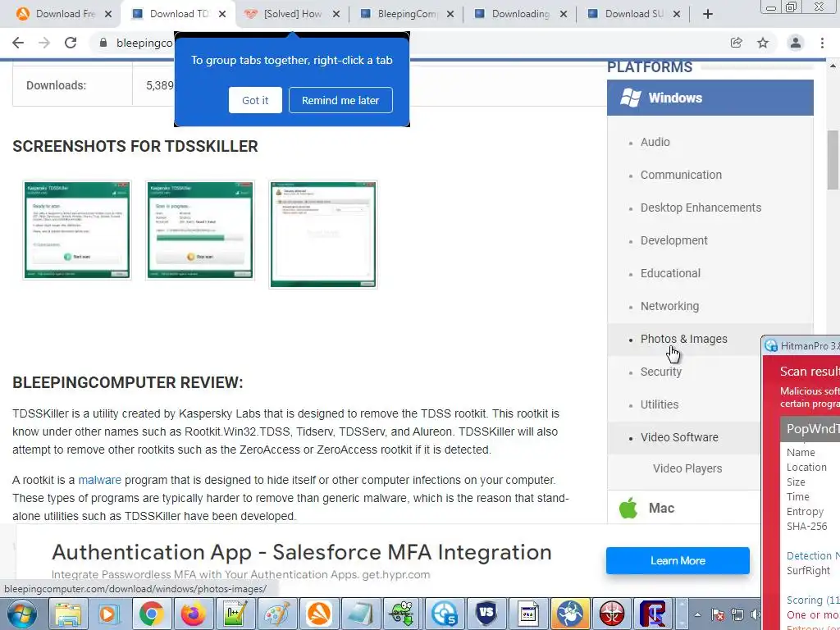Open the VS shield taskbar icon

click(486, 614)
